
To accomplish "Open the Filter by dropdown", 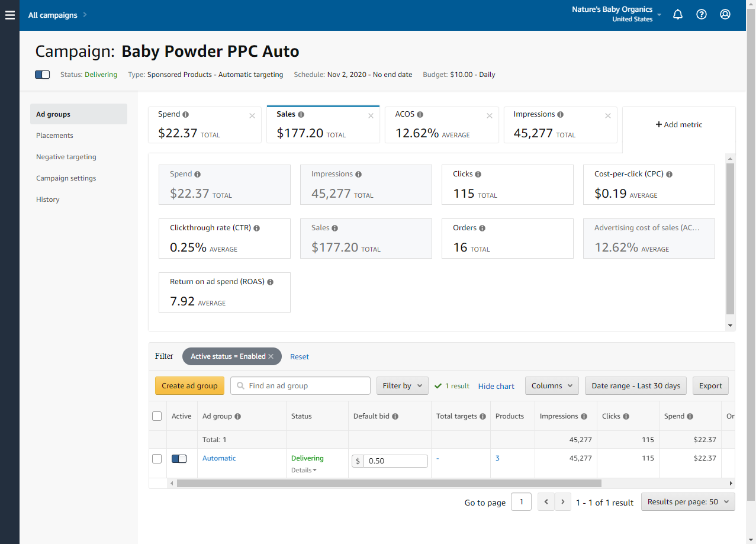I will coord(402,386).
